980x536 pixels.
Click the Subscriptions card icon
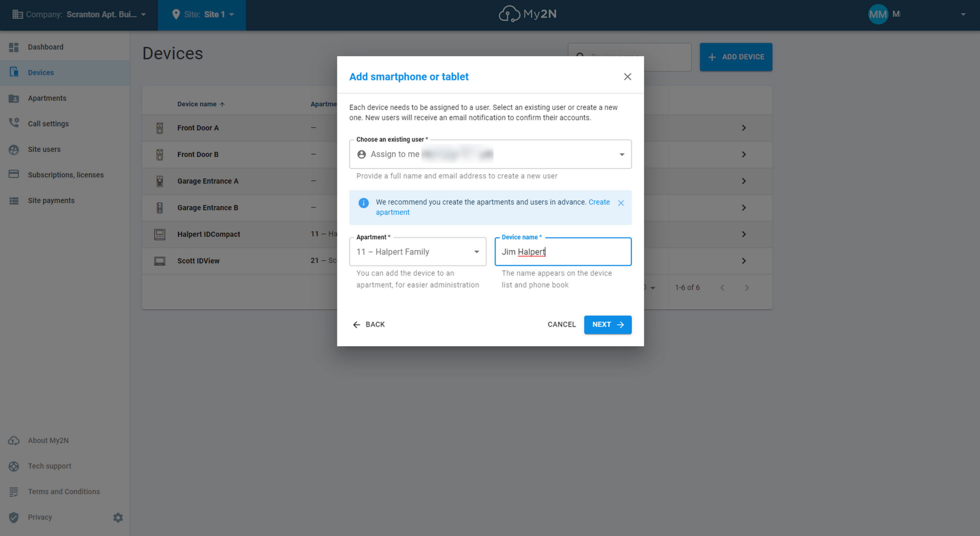(x=14, y=174)
